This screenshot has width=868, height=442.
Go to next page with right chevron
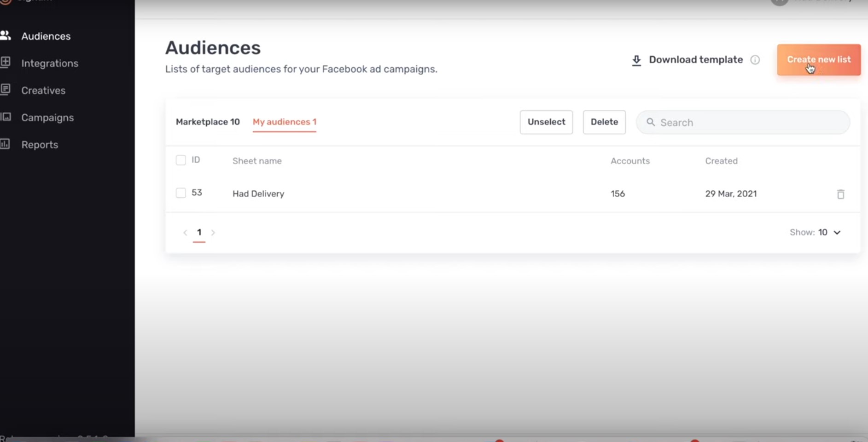[213, 232]
